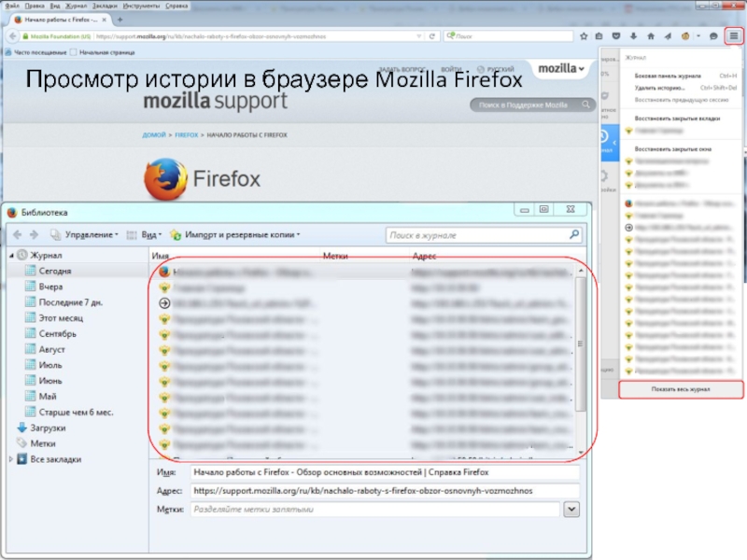Viewport: 747px width, 560px height.
Task: Click the 'Часто посещаемые' bookmark icon
Action: (x=8, y=52)
